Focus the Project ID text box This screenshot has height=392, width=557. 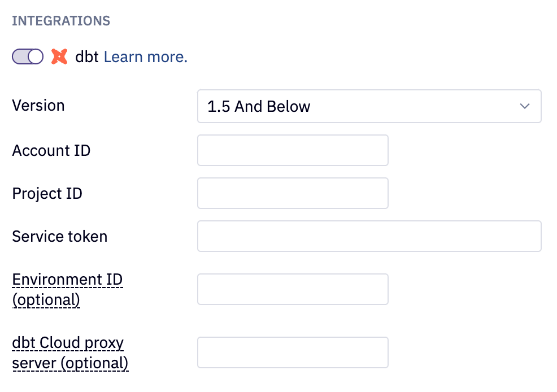[x=293, y=193]
